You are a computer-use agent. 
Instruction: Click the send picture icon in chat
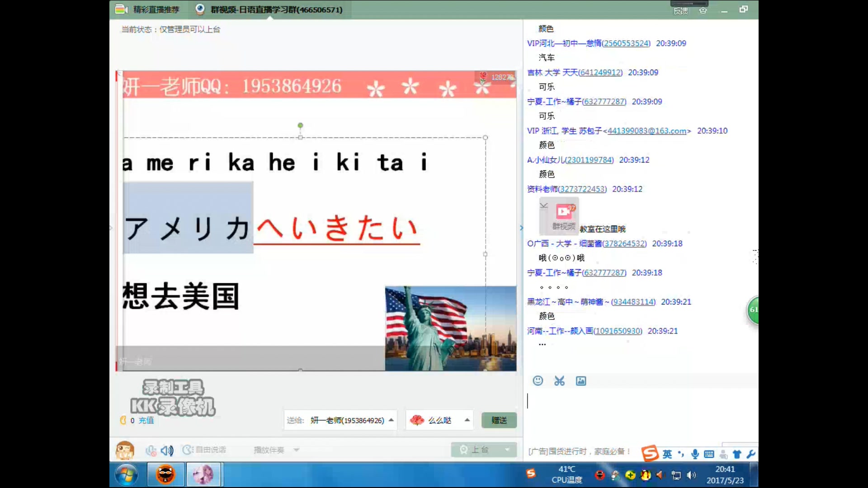click(x=581, y=381)
